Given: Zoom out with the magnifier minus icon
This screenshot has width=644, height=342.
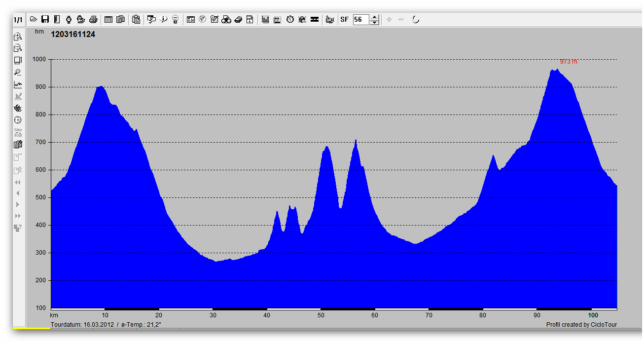Looking at the screenshot, I should [x=18, y=48].
